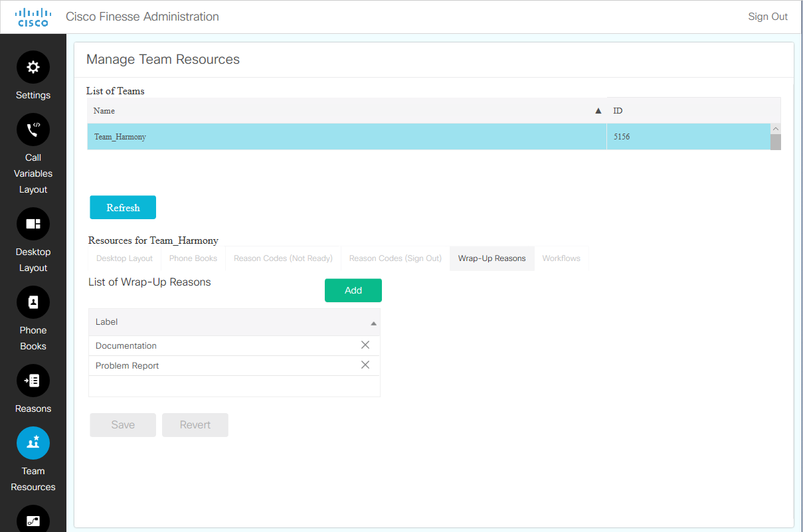Screen dimensions: 803x532
Task: Click the ID column header
Action: pos(693,111)
